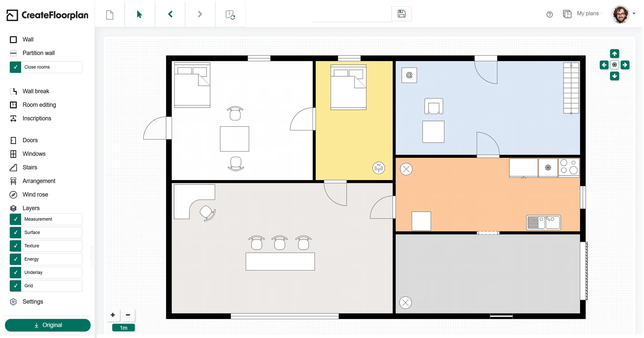Click the undo back arrow
This screenshot has width=644, height=338.
click(170, 14)
